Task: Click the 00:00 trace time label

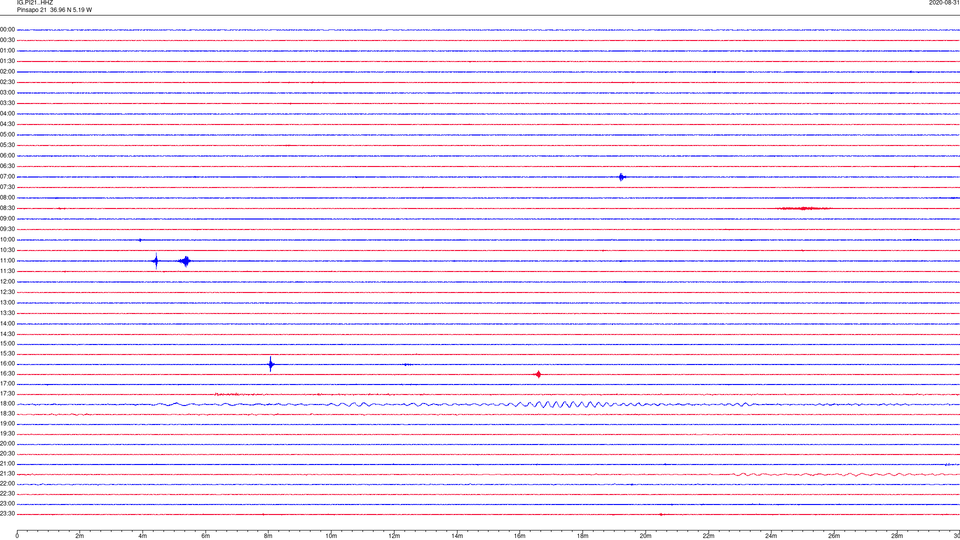Action: [x=7, y=29]
